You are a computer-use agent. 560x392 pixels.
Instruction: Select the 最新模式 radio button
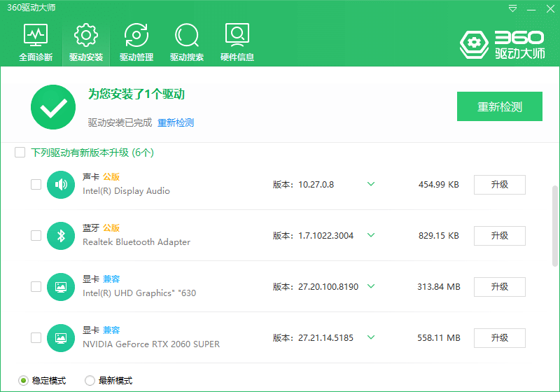[x=90, y=381]
